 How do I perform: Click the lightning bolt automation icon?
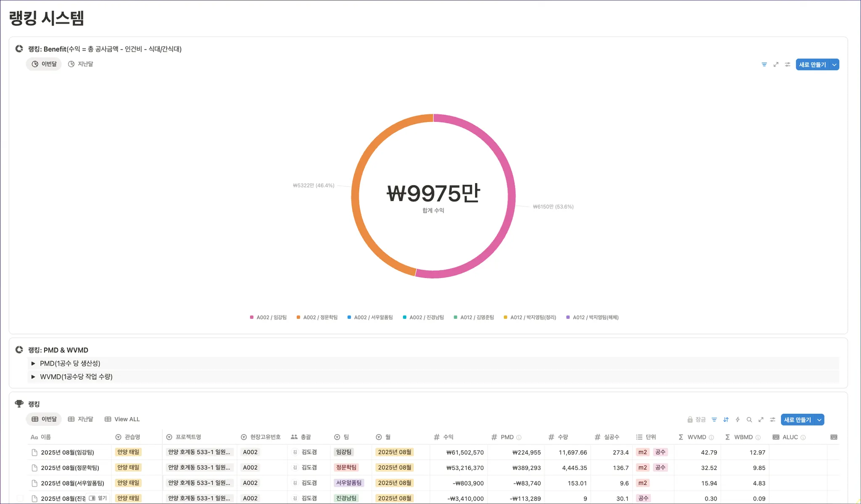pyautogui.click(x=737, y=420)
